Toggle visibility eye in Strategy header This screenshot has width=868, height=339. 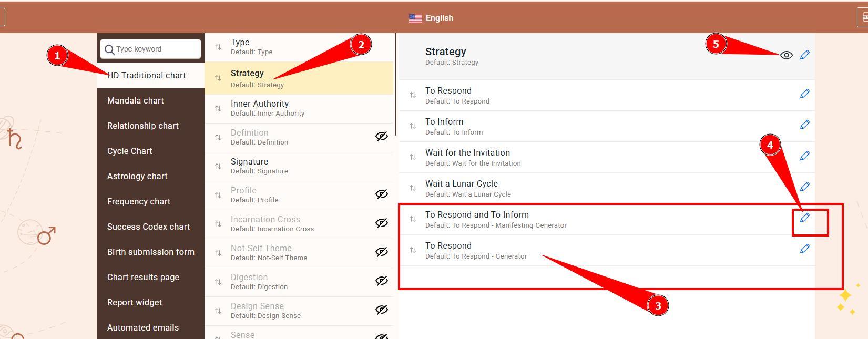click(786, 55)
